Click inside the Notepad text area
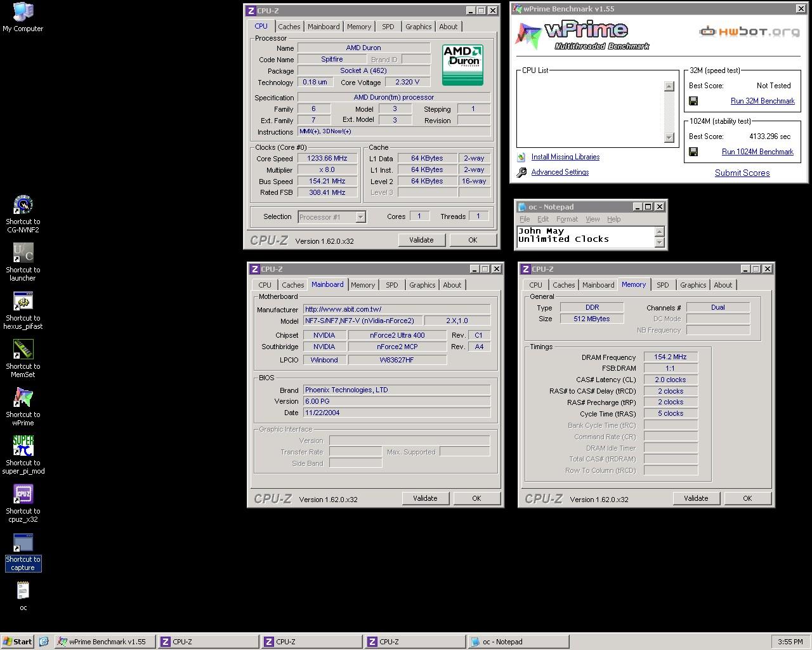The width and height of the screenshot is (812, 650). tap(586, 237)
